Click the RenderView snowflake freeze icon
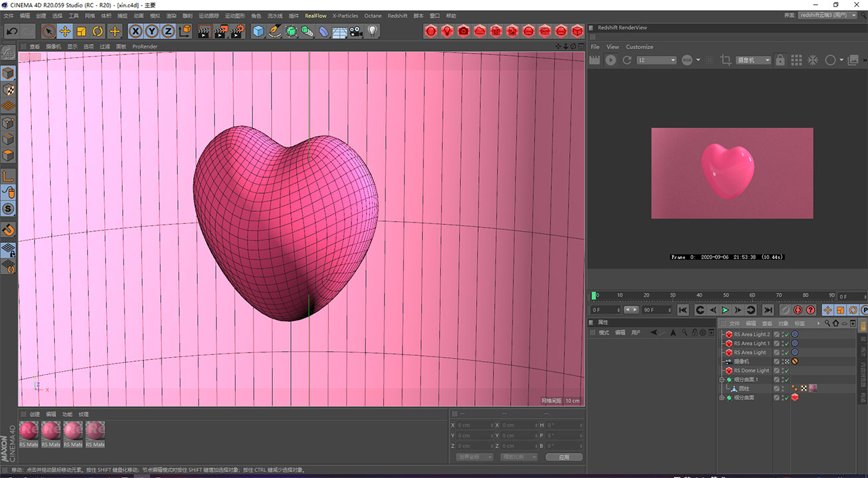The image size is (868, 478). click(x=812, y=60)
